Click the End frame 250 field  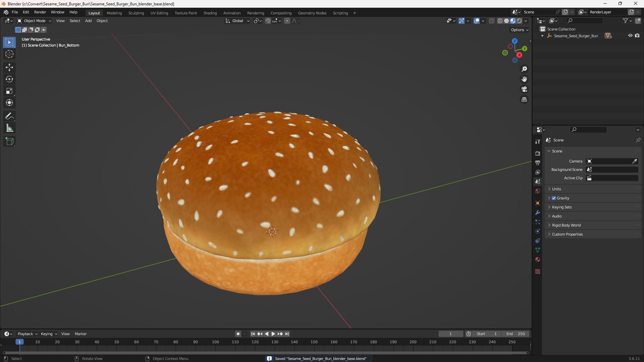tap(516, 334)
